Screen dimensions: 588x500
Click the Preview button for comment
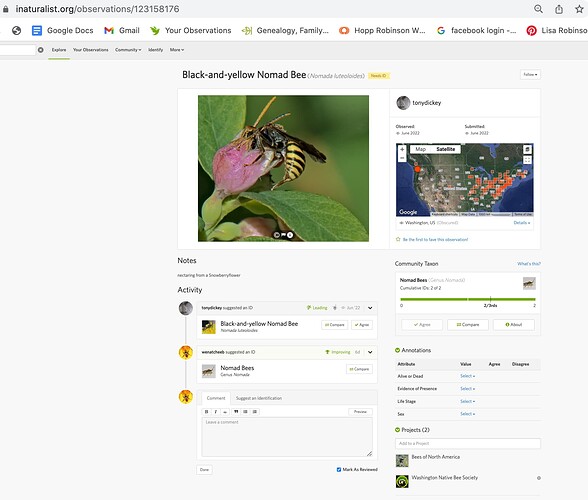[360, 411]
